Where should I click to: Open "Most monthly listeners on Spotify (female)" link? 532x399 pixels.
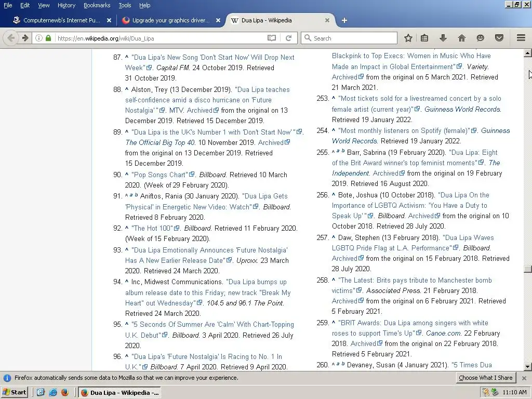(404, 130)
